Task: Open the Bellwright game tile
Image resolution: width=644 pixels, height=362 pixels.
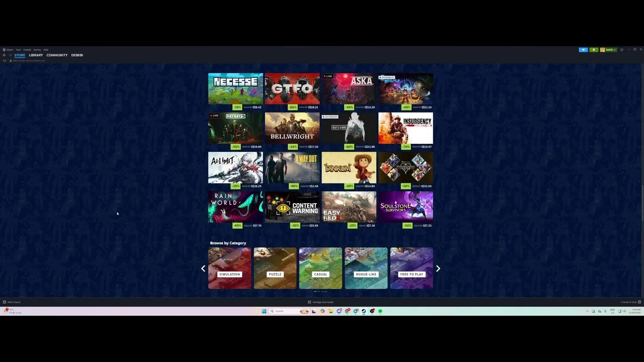Action: coord(292,128)
